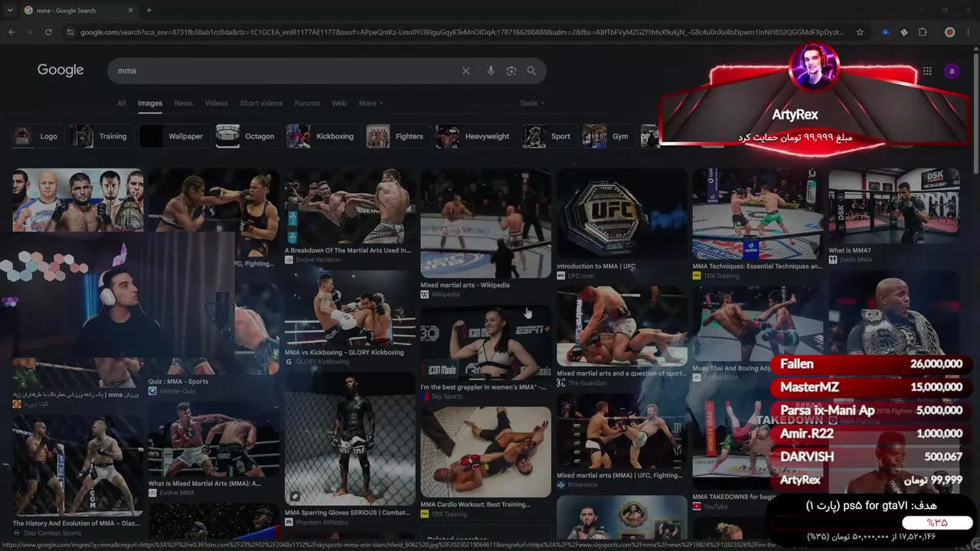Open the Google apps grid

pyautogui.click(x=927, y=70)
